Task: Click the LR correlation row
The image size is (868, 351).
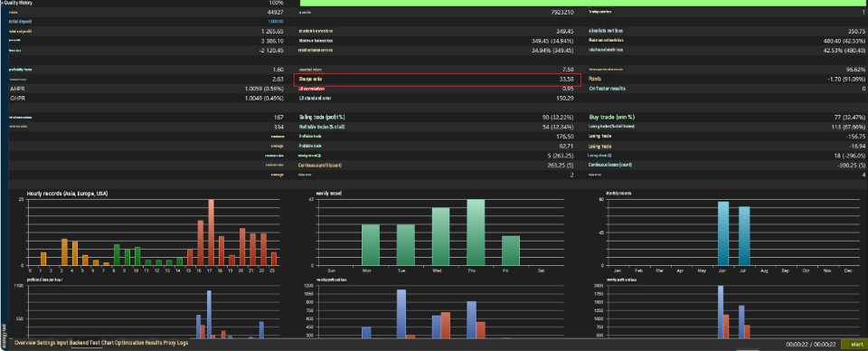Action: tap(438, 89)
